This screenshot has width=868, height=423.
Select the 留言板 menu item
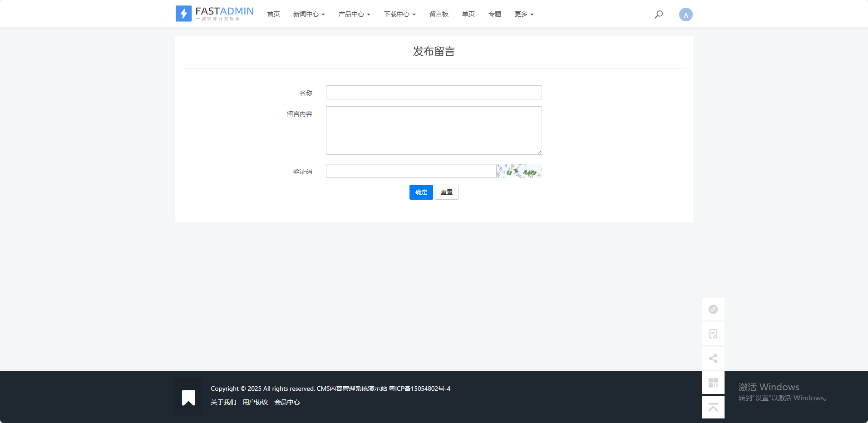[x=439, y=15]
